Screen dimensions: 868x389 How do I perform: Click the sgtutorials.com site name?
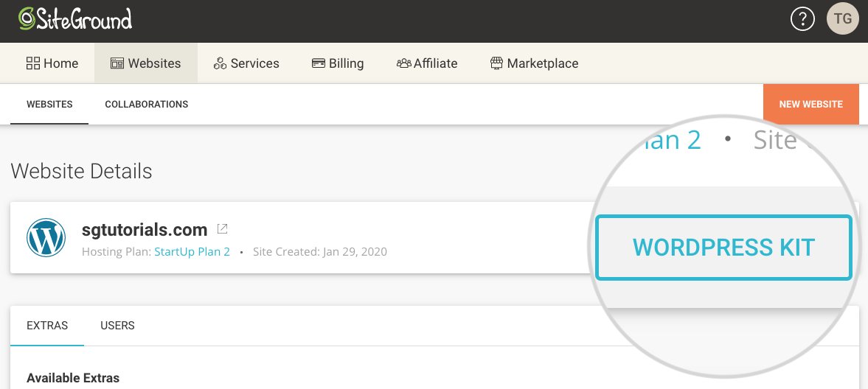pyautogui.click(x=145, y=229)
